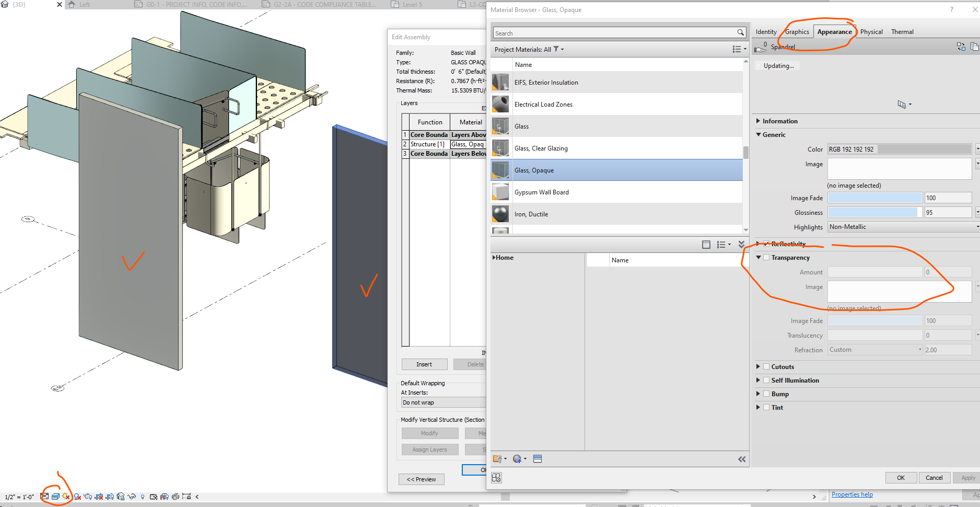Viewport: 980px width, 507px height.
Task: Click the RGB 192 192 192 color swatch
Action: tap(899, 149)
